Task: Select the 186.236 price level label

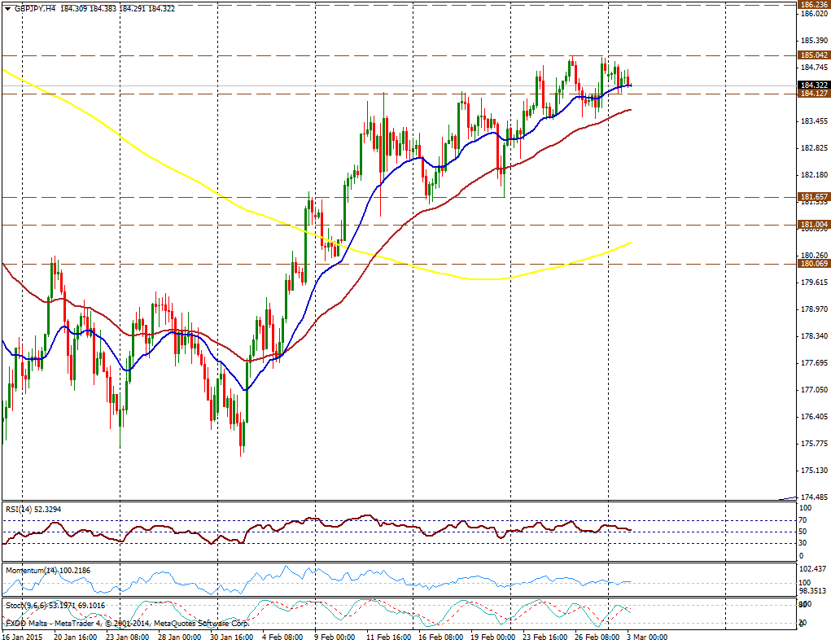Action: (x=814, y=4)
